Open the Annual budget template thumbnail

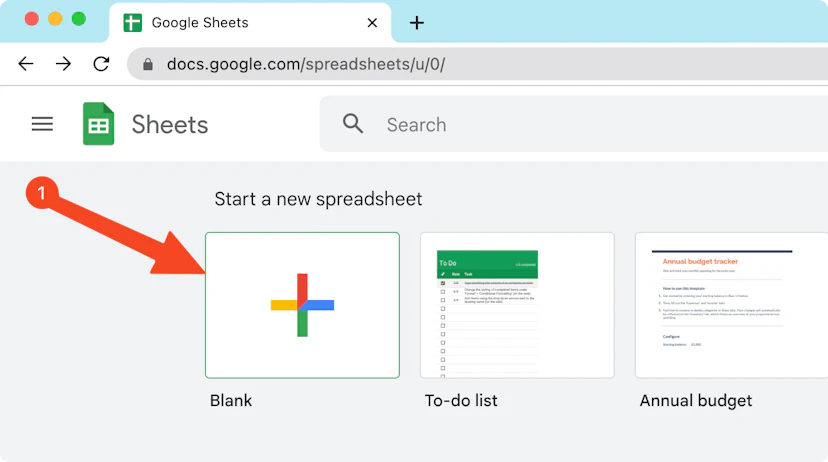(732, 305)
